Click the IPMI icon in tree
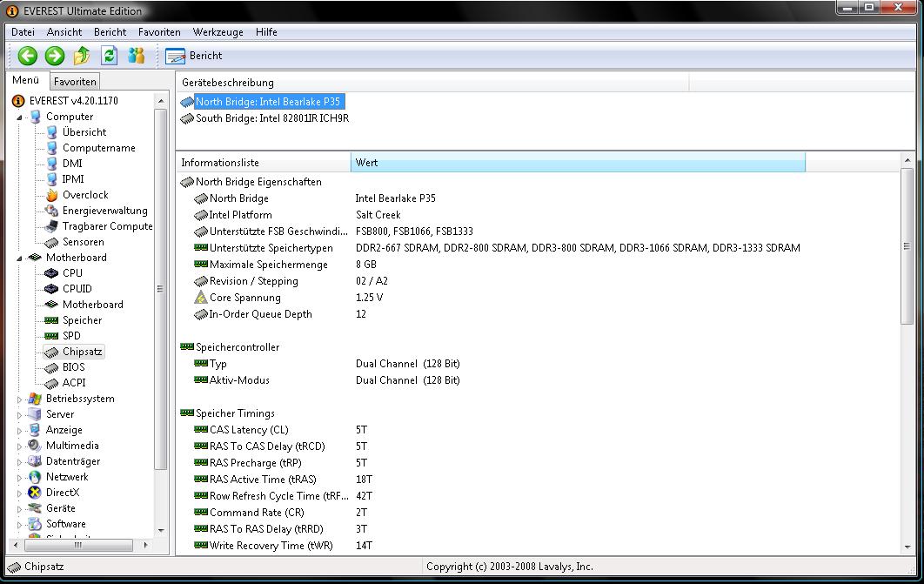924x584 pixels. 52,179
